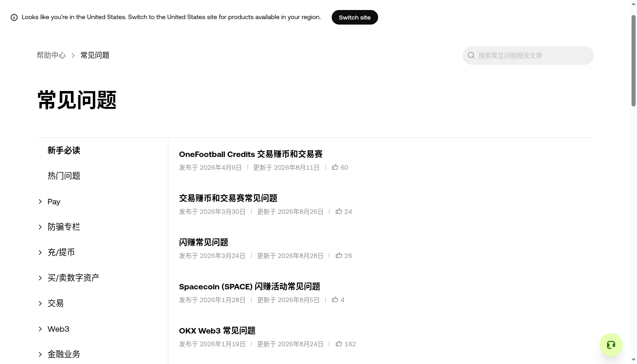Image resolution: width=637 pixels, height=364 pixels.
Task: Click the large 常见问题 page heading
Action: (x=77, y=100)
